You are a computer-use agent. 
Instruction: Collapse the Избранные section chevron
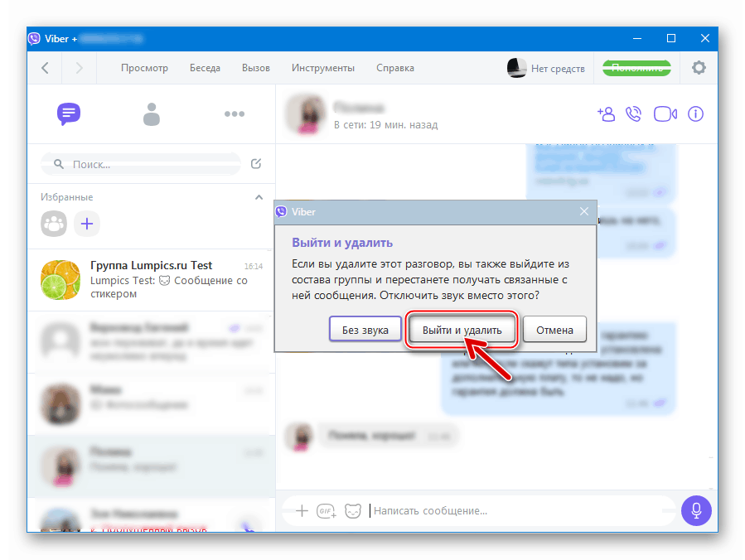pyautogui.click(x=259, y=197)
